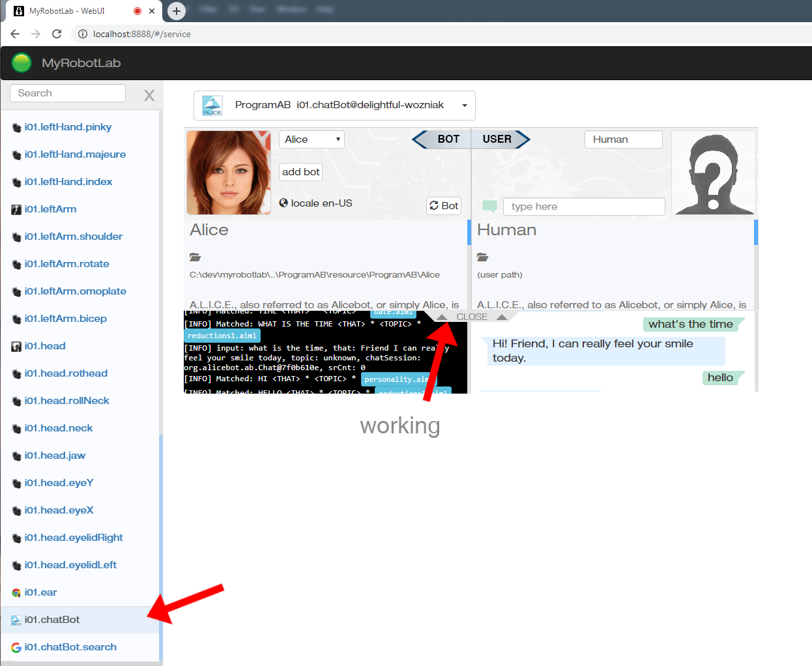Click the i01.chatBot sidebar icon
The width and height of the screenshot is (812, 666).
[16, 620]
